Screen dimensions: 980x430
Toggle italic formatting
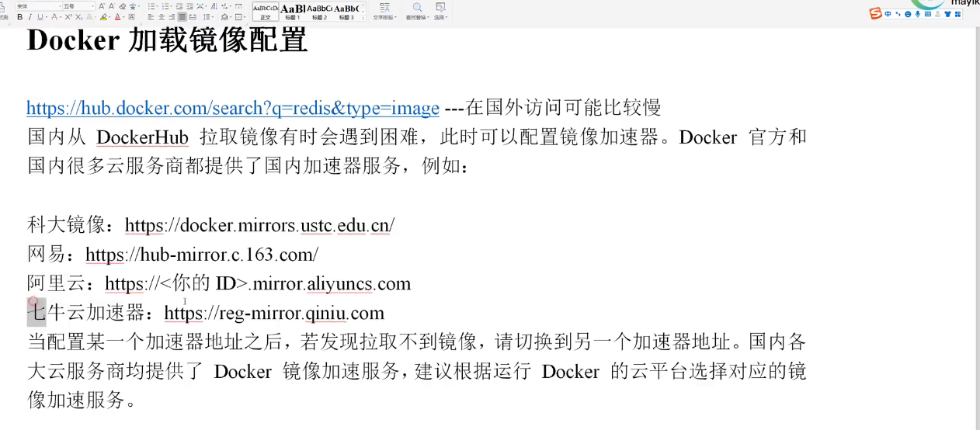[x=30, y=17]
